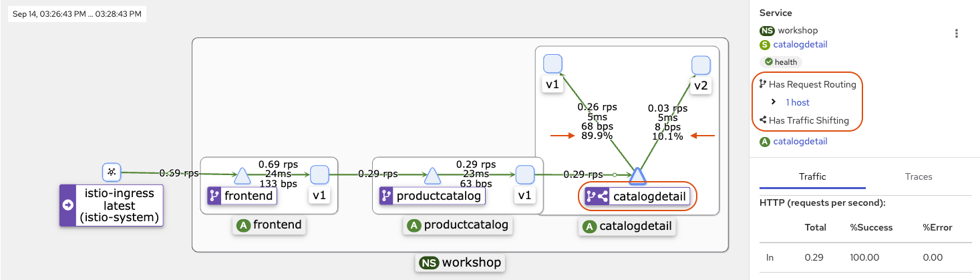The image size is (980, 280).
Task: Expand the 1 host chevron
Action: coord(774,102)
